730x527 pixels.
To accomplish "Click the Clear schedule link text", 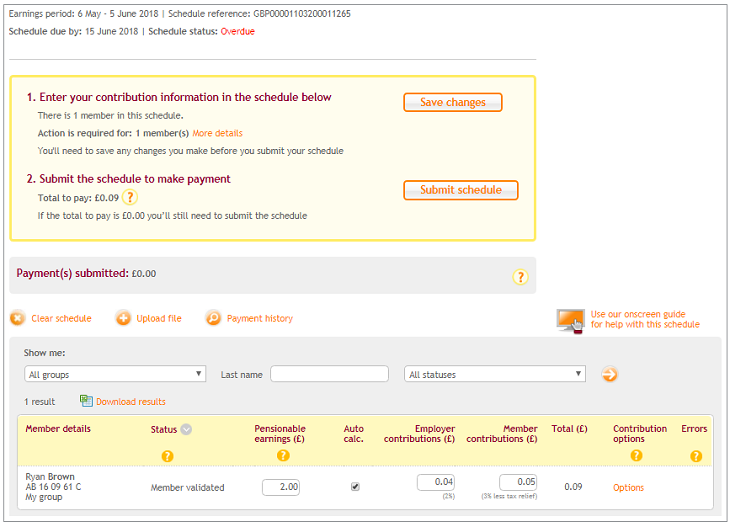I will tap(61, 318).
